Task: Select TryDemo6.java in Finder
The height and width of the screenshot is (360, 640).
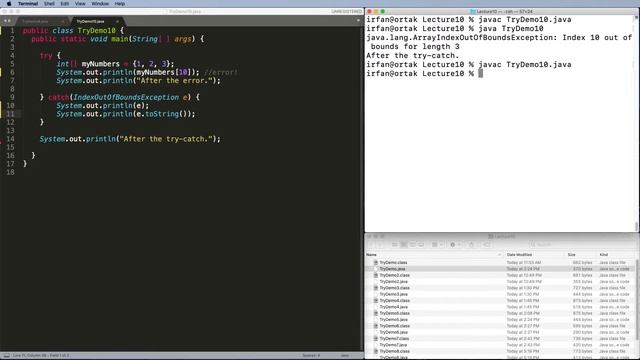Action: [500, 332]
